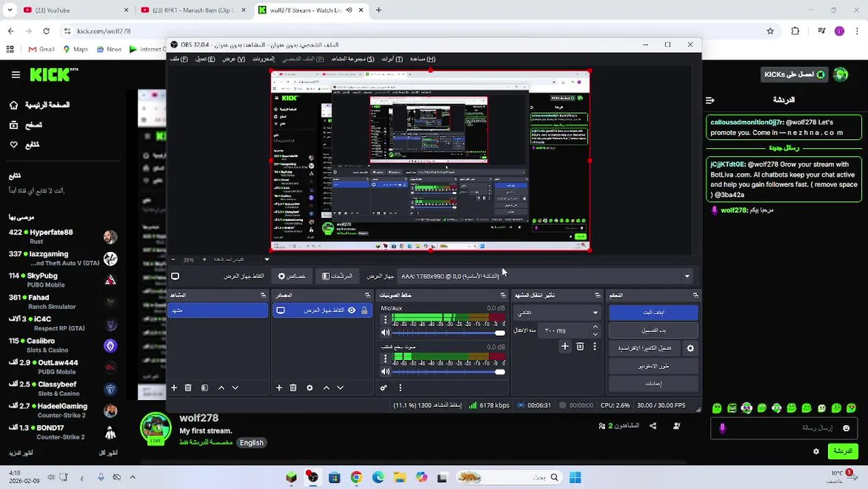Screen dimensions: 868x489
Task: Zoom out preview with minus button
Action: point(173,259)
